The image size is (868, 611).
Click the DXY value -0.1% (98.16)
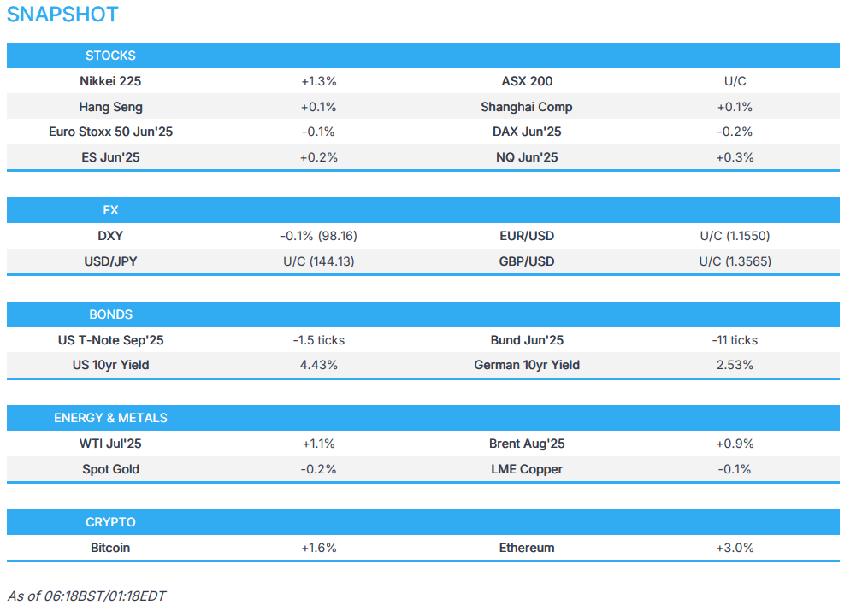[x=318, y=236]
